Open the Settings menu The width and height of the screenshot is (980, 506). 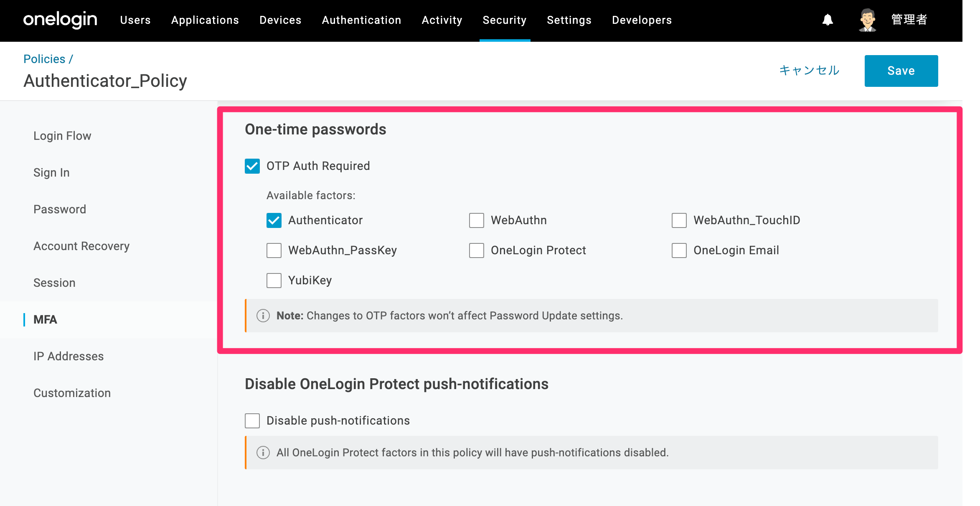click(x=569, y=20)
